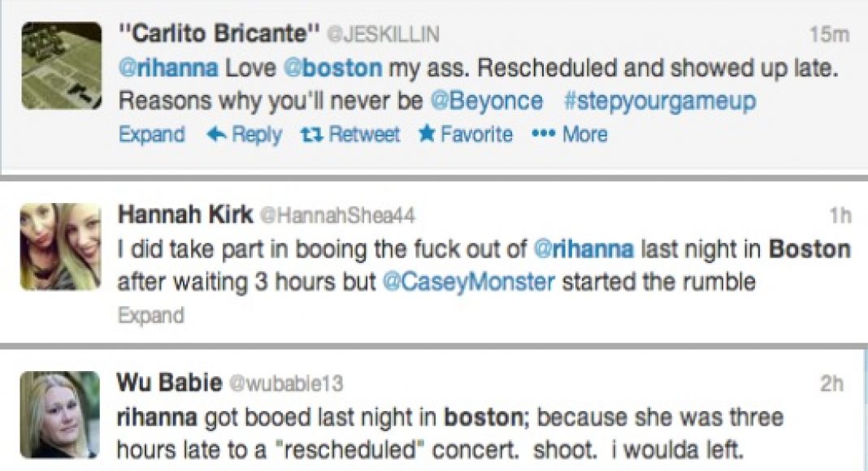This screenshot has width=868, height=471.
Task: Click the Reply arrow icon
Action: point(215,134)
